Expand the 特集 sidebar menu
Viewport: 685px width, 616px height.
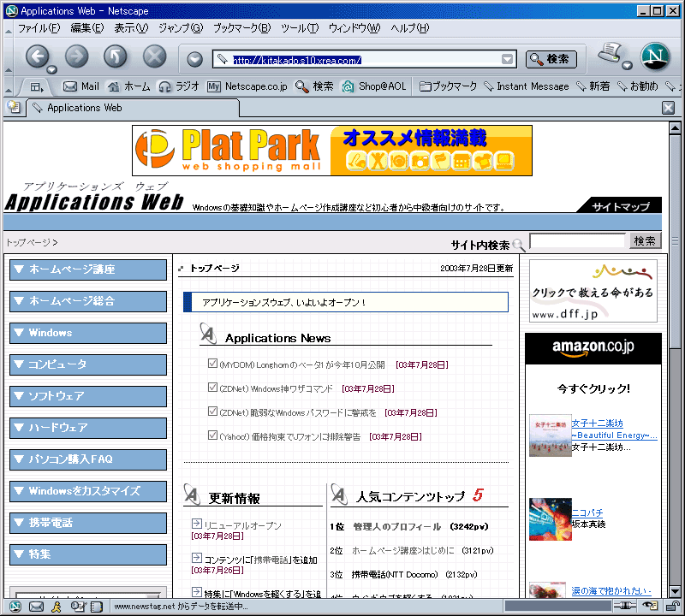point(88,554)
